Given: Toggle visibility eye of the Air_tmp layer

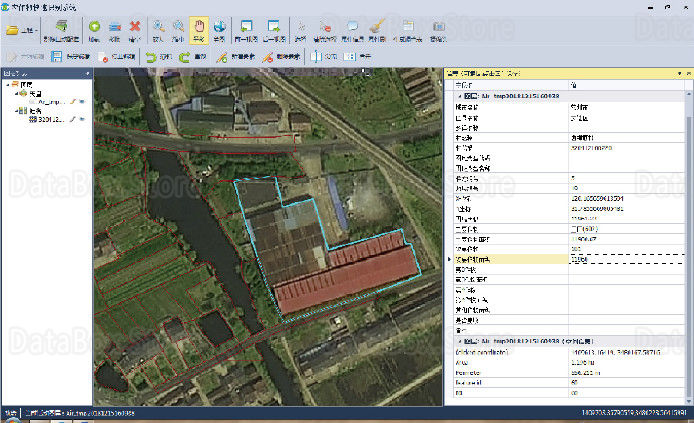Looking at the screenshot, I should [x=82, y=102].
